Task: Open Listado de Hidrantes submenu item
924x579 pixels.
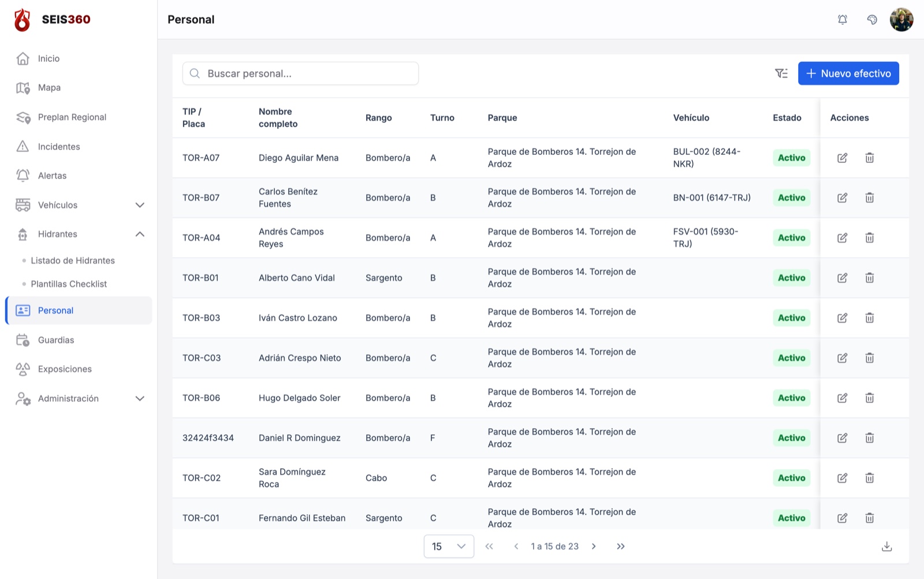Action: (73, 261)
